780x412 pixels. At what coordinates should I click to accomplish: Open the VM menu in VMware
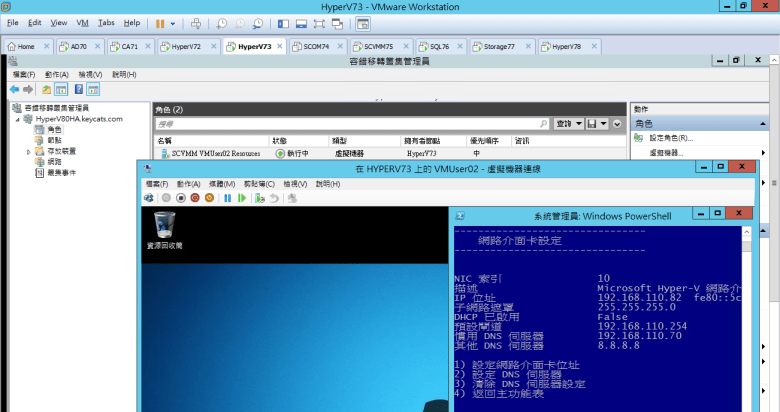82,22
